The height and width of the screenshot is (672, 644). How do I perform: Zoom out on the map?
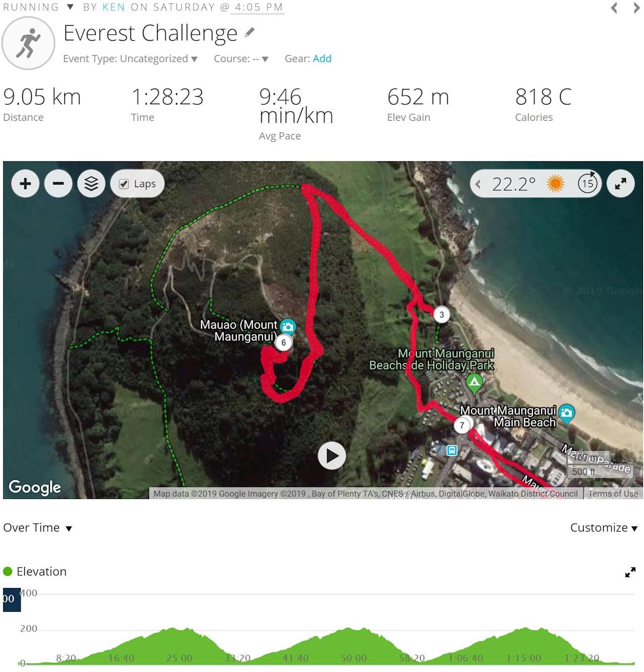pos(58,184)
